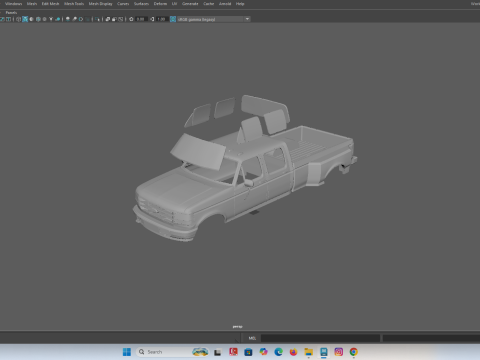Launch Copilot from the taskbar

(x=263, y=352)
